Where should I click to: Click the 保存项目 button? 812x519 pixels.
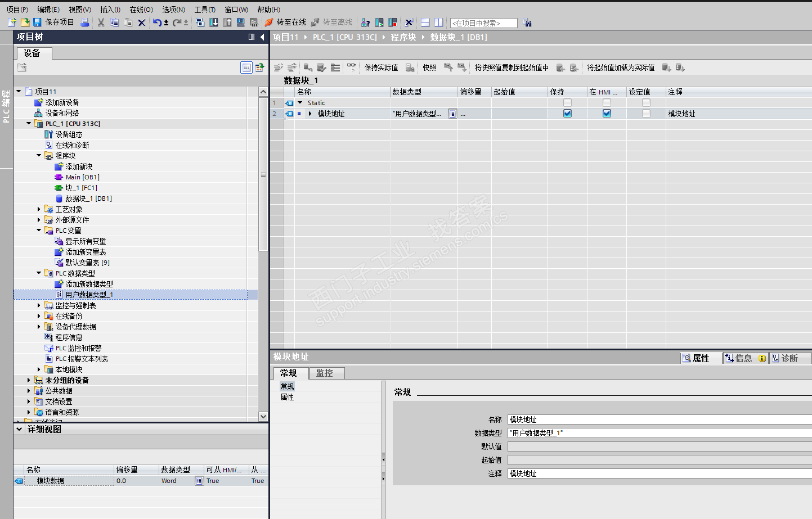click(53, 22)
